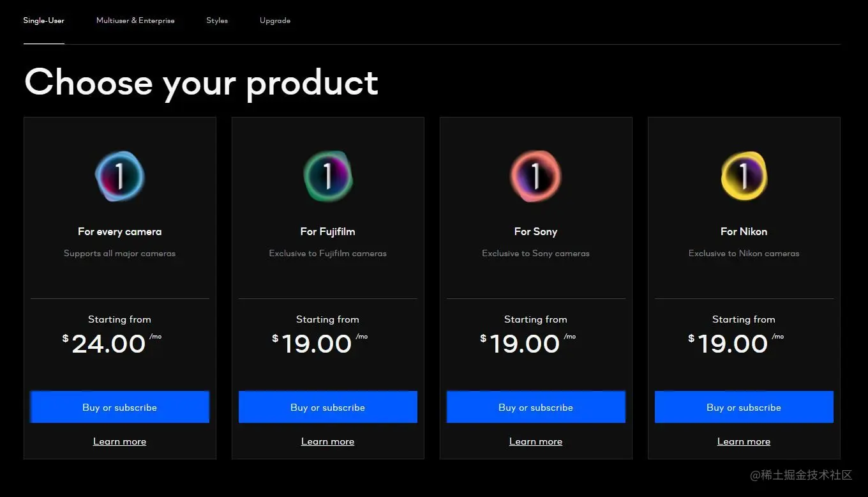Screen dimensions: 868x497
Task: Learn more about the Fujifilm product
Action: [328, 441]
